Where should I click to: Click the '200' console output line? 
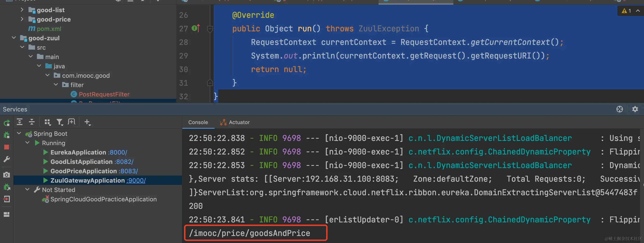196,206
